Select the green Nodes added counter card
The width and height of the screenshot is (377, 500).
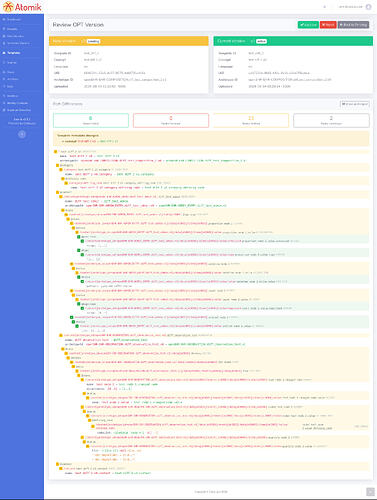tap(91, 120)
